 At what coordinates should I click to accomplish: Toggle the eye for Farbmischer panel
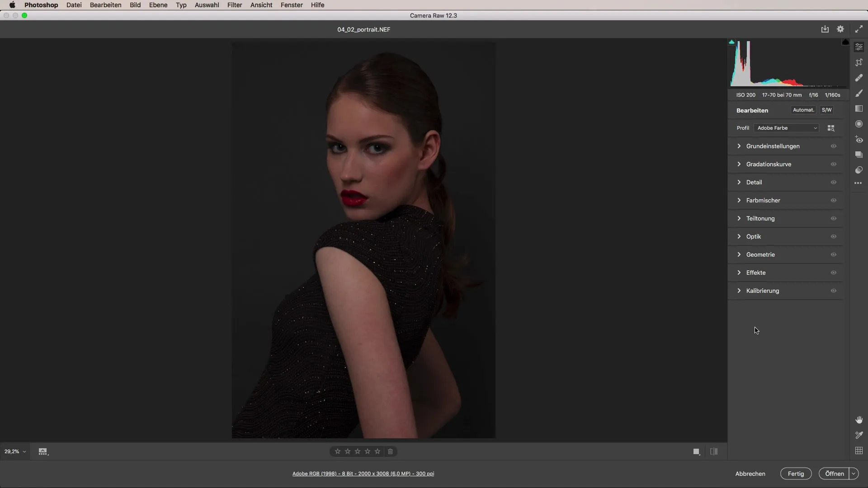834,200
